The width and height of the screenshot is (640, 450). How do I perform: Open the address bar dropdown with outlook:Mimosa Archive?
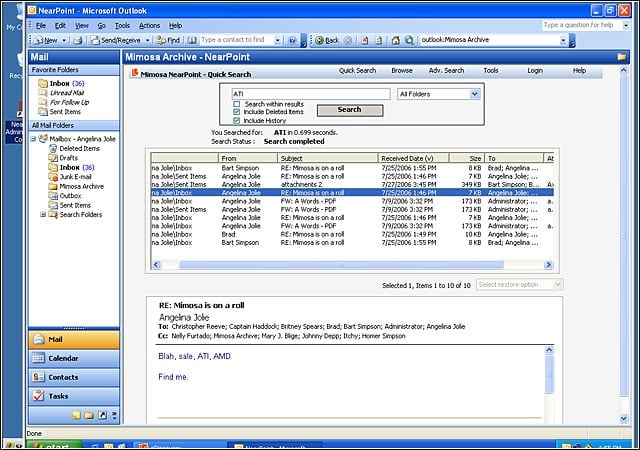[x=564, y=40]
